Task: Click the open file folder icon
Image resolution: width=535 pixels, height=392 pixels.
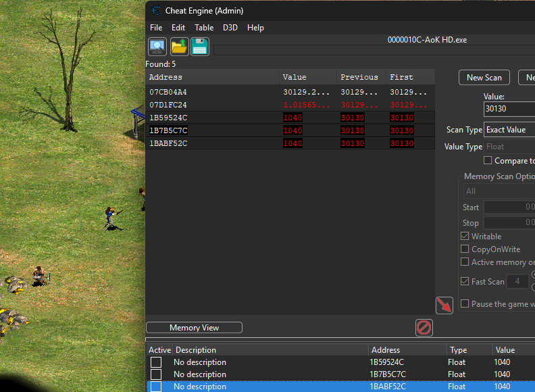Action: pyautogui.click(x=179, y=47)
